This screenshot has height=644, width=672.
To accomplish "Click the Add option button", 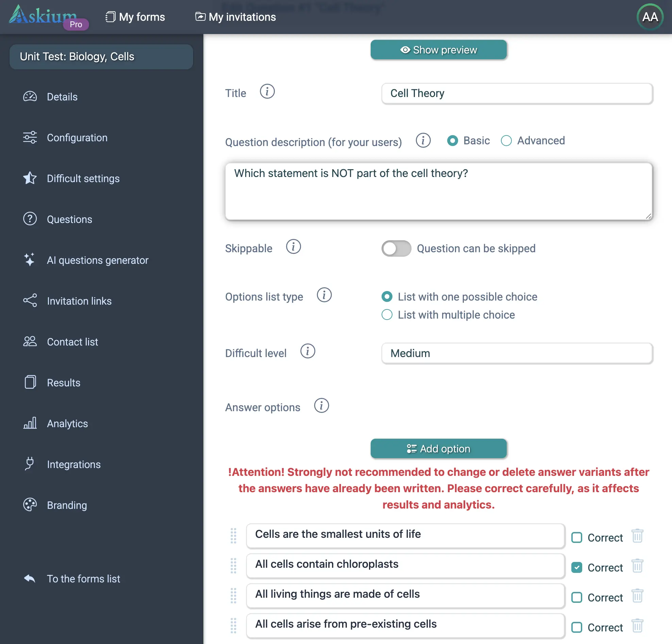I will click(438, 448).
